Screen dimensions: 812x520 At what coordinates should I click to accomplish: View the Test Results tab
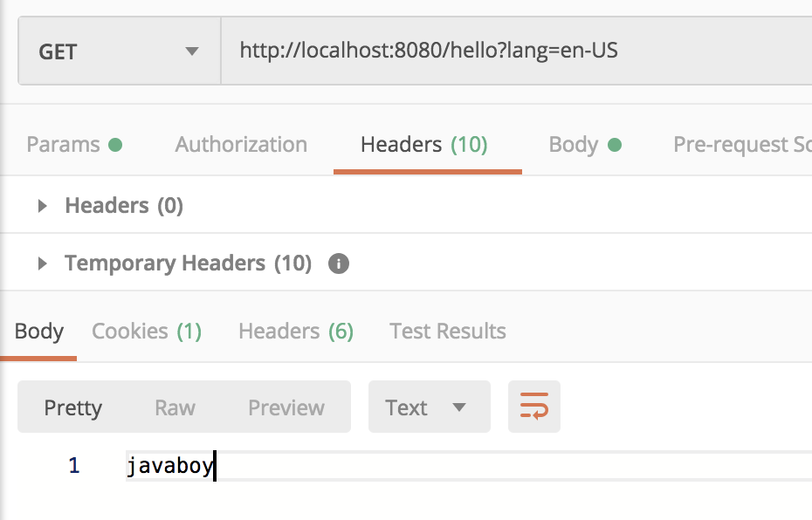pos(448,332)
